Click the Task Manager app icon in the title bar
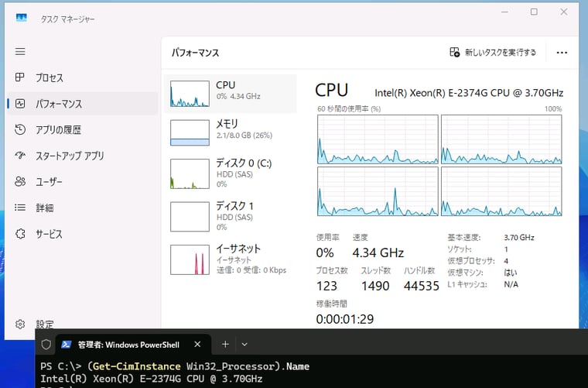This screenshot has width=588, height=388. click(x=22, y=18)
